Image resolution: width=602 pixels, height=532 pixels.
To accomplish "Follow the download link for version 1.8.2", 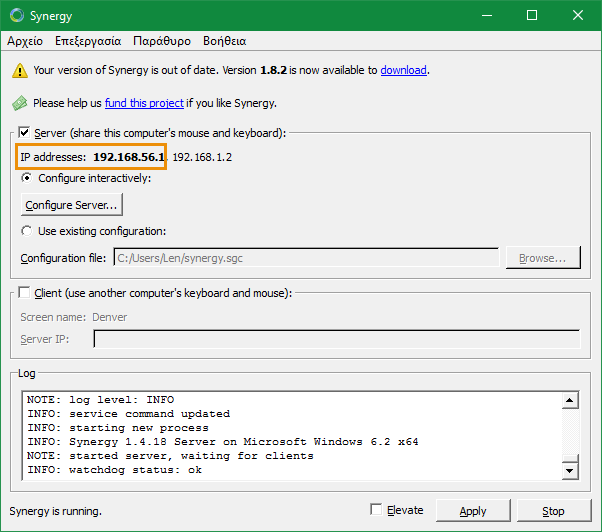I will 404,70.
